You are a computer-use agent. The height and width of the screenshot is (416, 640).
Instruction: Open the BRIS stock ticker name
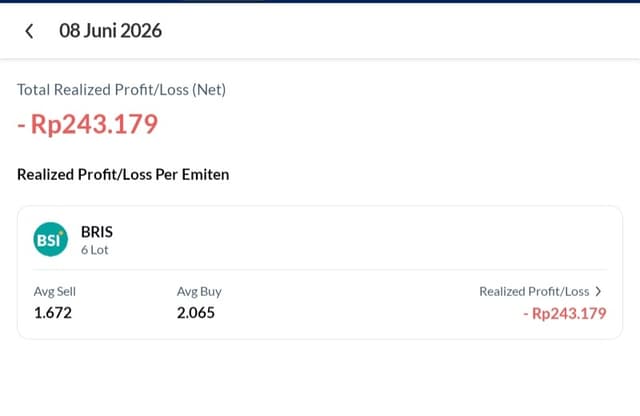(x=97, y=232)
